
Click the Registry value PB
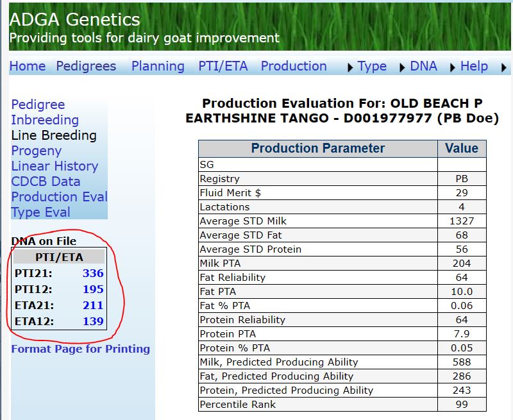pyautogui.click(x=462, y=179)
